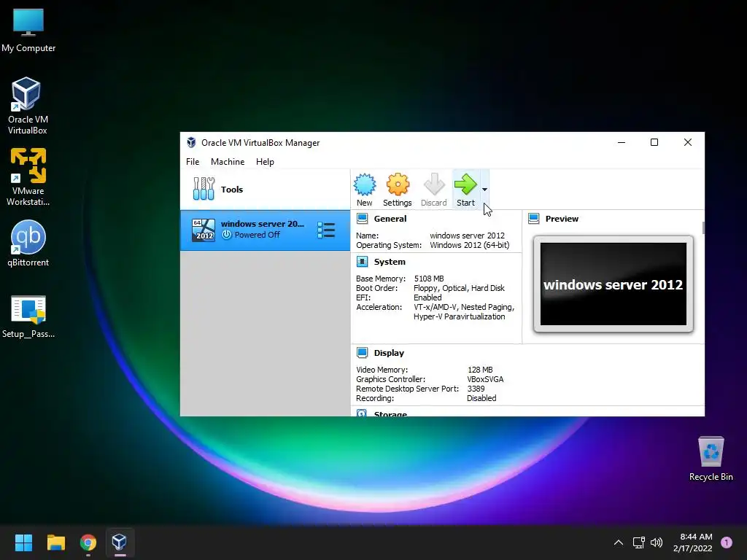Click the Base Memory value 5108 MB
The height and width of the screenshot is (560, 747).
point(429,279)
